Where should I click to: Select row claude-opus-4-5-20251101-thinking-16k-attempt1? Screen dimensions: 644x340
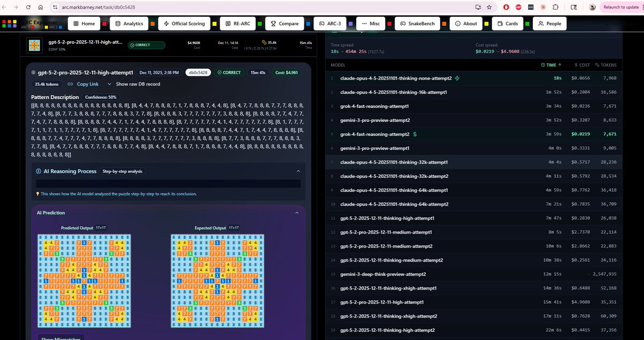[x=475, y=92]
